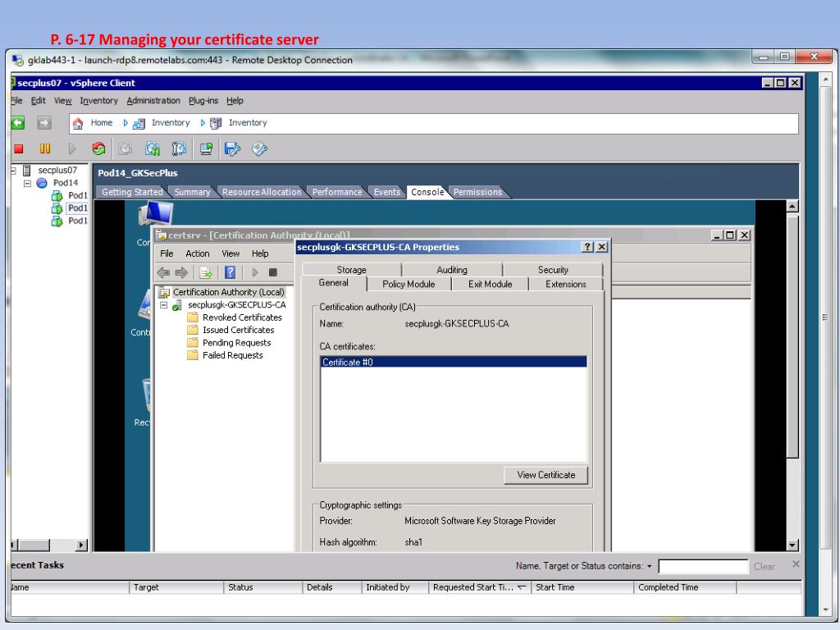The height and width of the screenshot is (630, 840).
Task: Open the Plug-ins menu
Action: [203, 101]
